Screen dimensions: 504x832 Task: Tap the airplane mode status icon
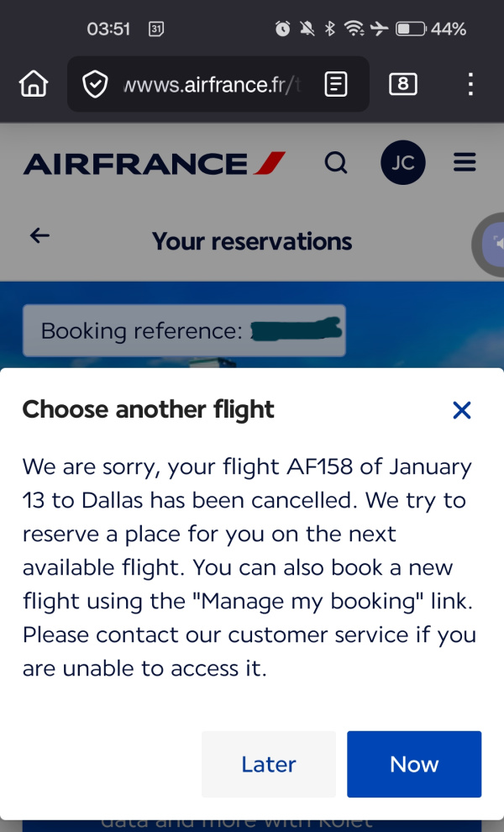point(380,29)
